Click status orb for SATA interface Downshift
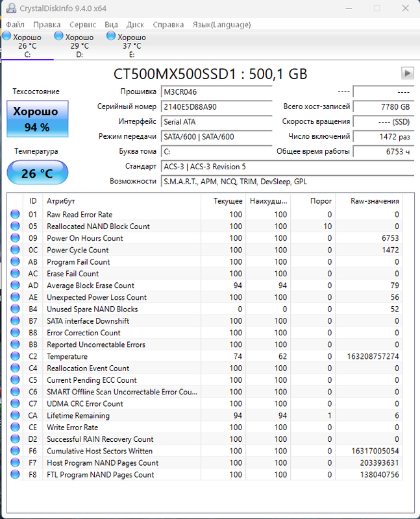The height and width of the screenshot is (519, 420). point(15,320)
